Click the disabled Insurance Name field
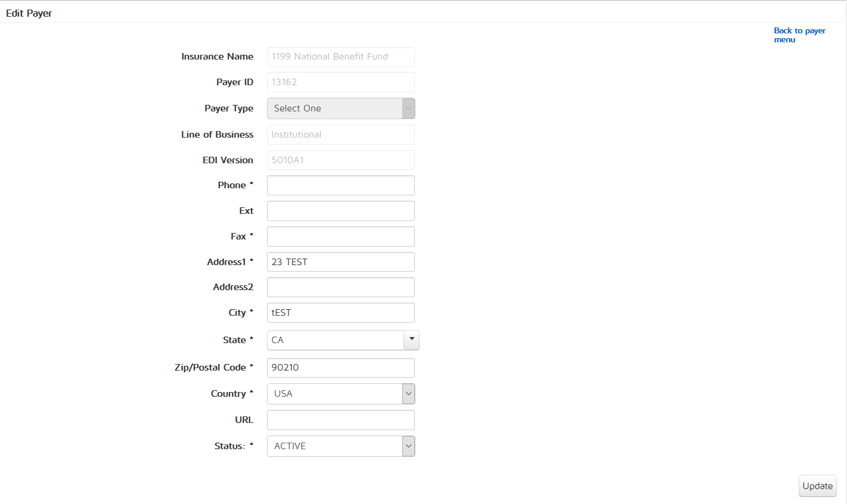 tap(340, 57)
